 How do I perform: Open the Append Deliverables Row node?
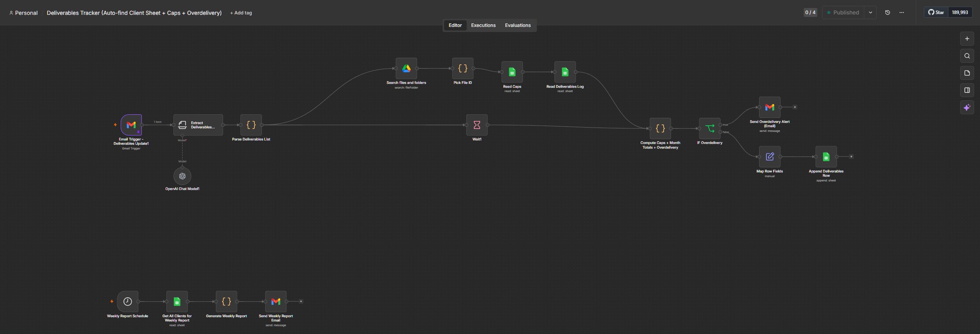826,157
